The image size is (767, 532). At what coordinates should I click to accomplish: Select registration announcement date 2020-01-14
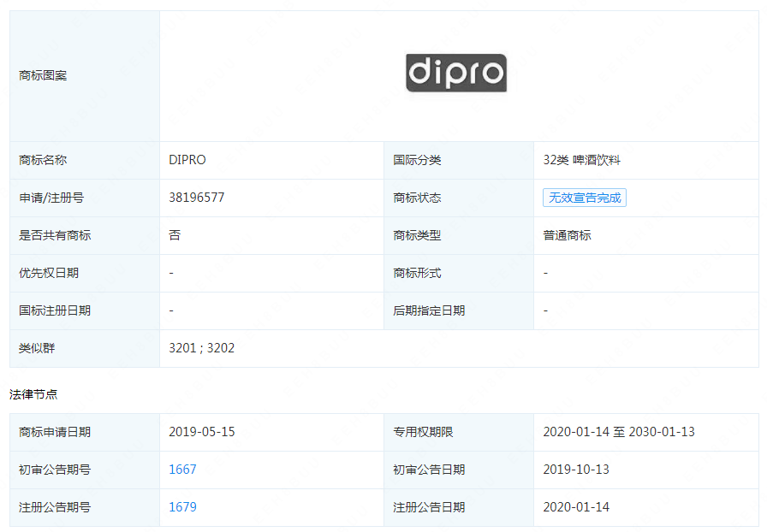coord(576,507)
